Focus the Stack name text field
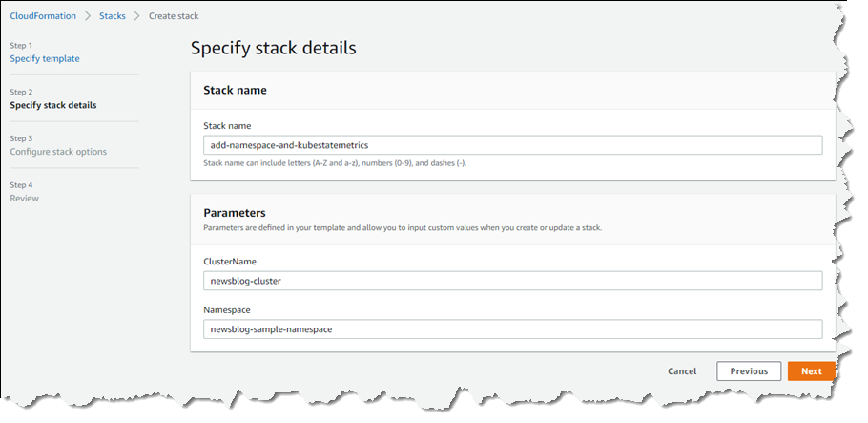The height and width of the screenshot is (423, 868). (512, 145)
